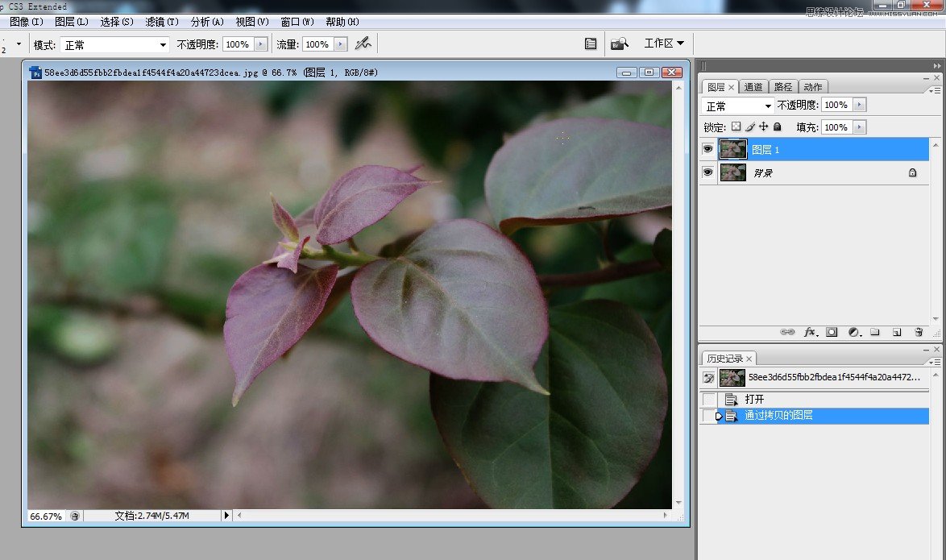Click the 66.67% zoom field
This screenshot has height=560, width=946.
click(x=47, y=516)
